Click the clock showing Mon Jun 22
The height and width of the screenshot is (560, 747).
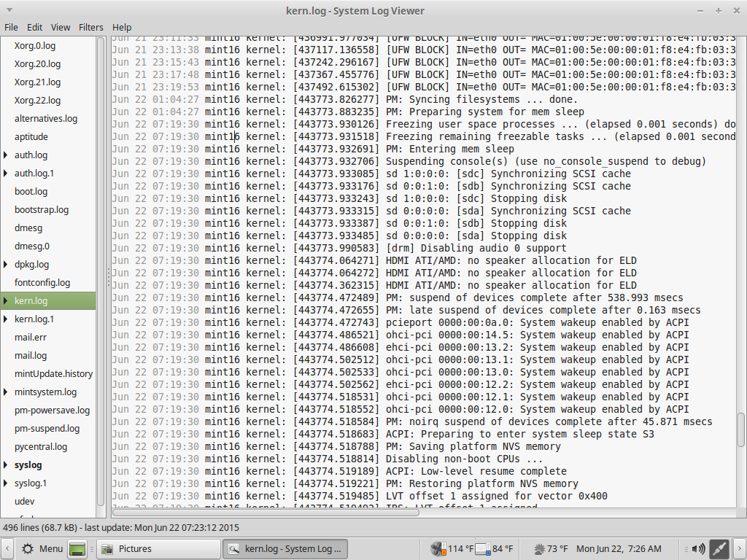coord(619,548)
